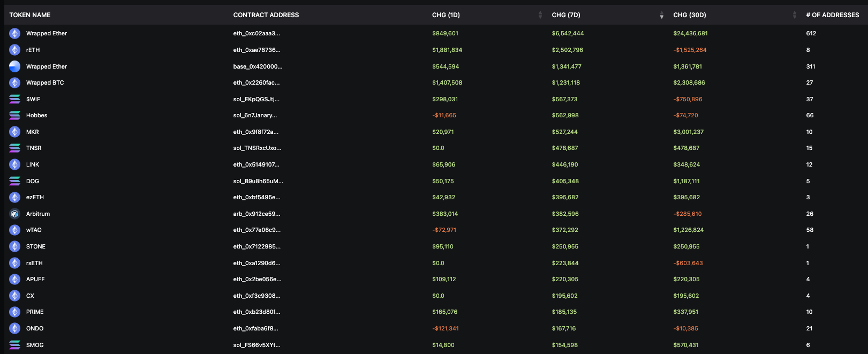The width and height of the screenshot is (868, 354).
Task: Select contract address base_0x420000...
Action: point(258,66)
